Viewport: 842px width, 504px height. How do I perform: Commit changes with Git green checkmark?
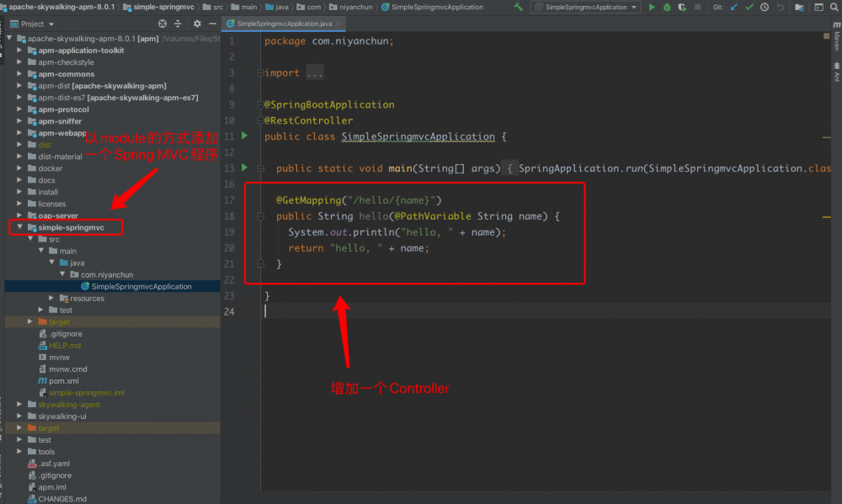(749, 8)
